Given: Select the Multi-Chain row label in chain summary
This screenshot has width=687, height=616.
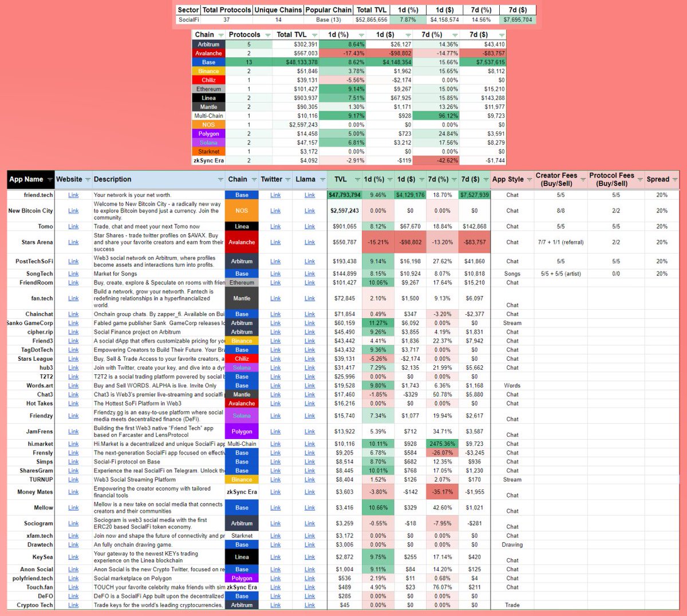Looking at the screenshot, I should [208, 116].
